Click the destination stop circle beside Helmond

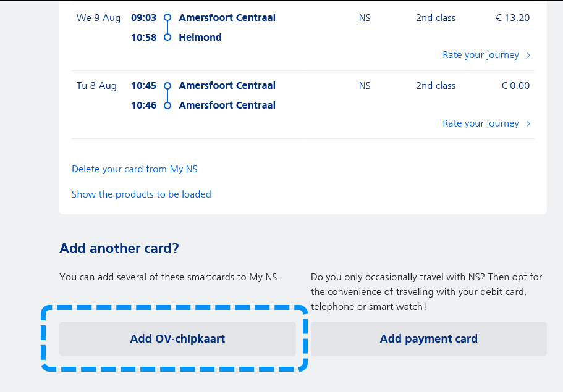pyautogui.click(x=167, y=38)
